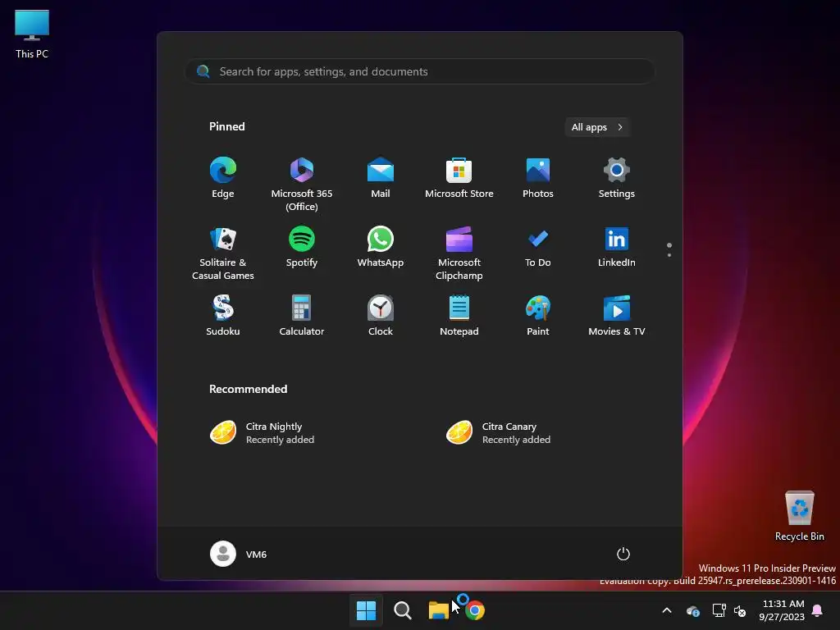
Task: Open the notifications bell icon
Action: (x=818, y=610)
